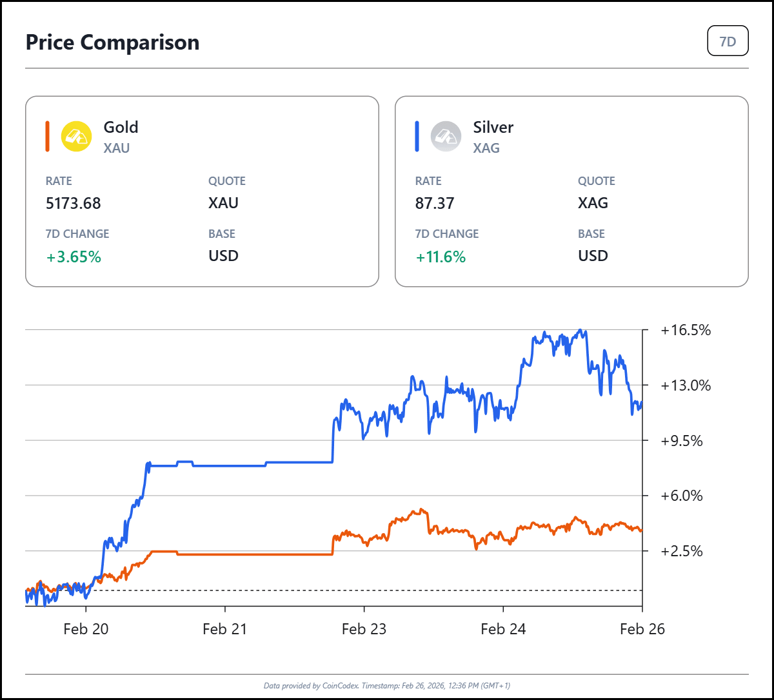
Task: Click the Silver coin icon
Action: pyautogui.click(x=446, y=137)
